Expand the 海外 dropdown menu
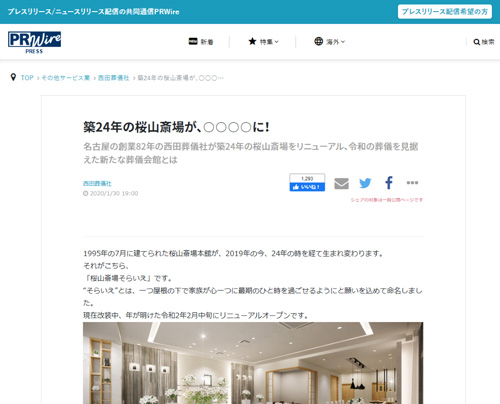This screenshot has width=500, height=404. (x=329, y=42)
